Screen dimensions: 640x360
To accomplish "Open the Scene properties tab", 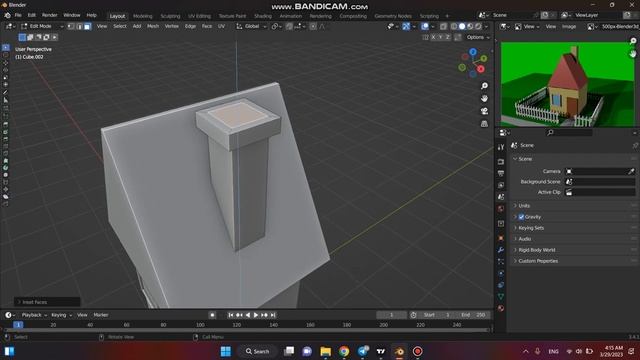I will (501, 197).
